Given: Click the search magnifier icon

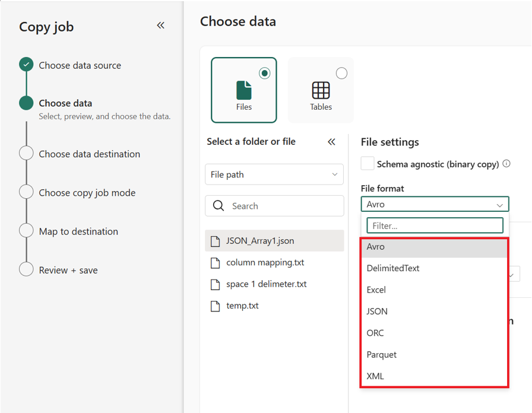Looking at the screenshot, I should tap(218, 205).
